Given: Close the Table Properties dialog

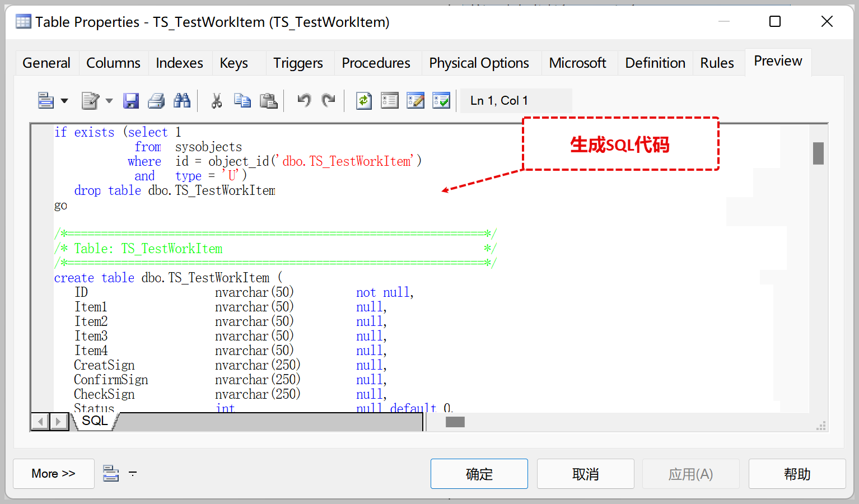Looking at the screenshot, I should pos(827,21).
